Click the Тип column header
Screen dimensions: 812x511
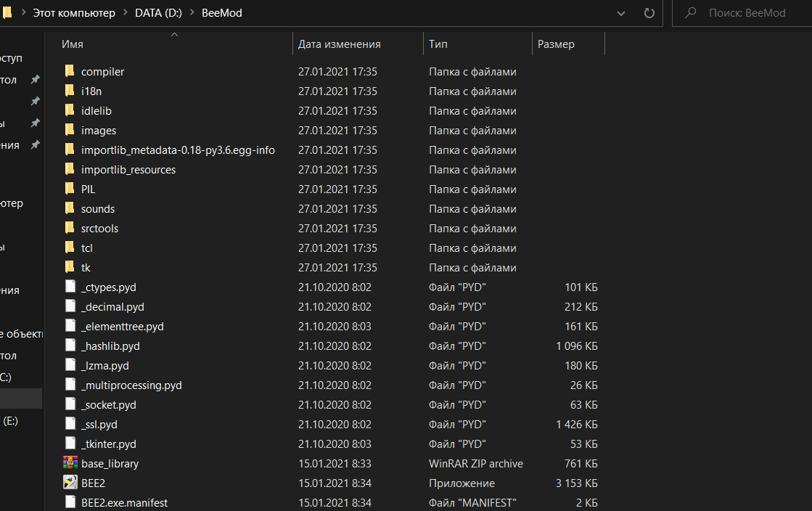click(x=438, y=44)
